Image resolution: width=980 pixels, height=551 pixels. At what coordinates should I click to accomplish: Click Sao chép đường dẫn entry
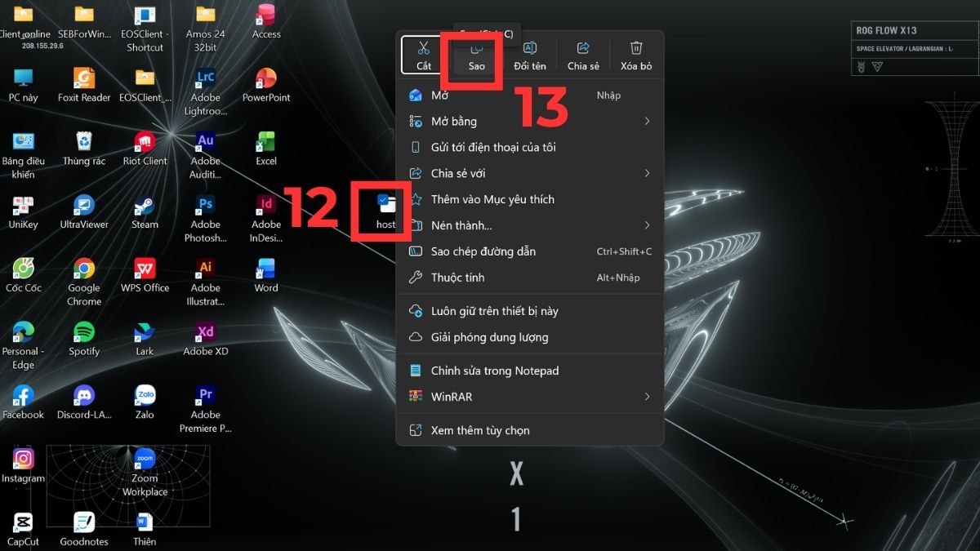pos(484,251)
